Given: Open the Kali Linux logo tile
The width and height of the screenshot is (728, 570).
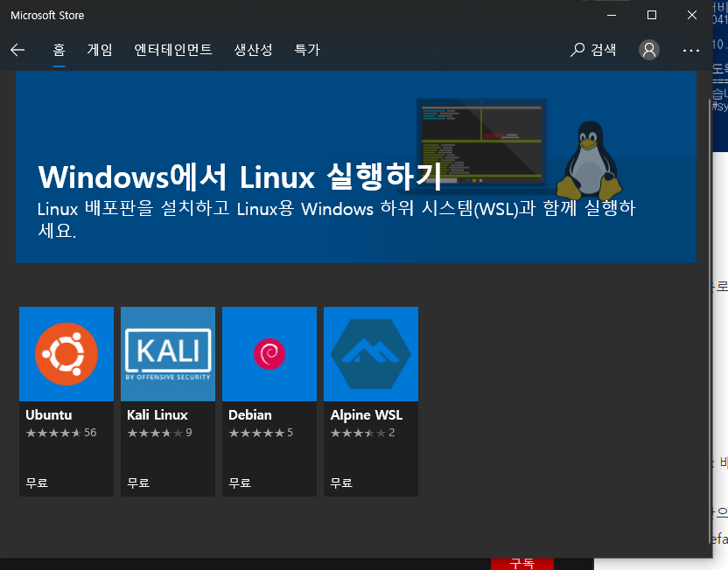Looking at the screenshot, I should tap(168, 354).
